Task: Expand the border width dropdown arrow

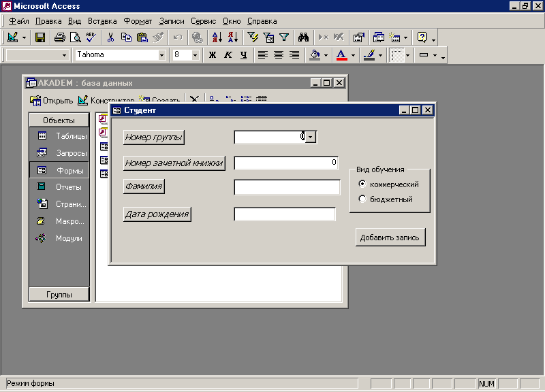Action: [435, 55]
